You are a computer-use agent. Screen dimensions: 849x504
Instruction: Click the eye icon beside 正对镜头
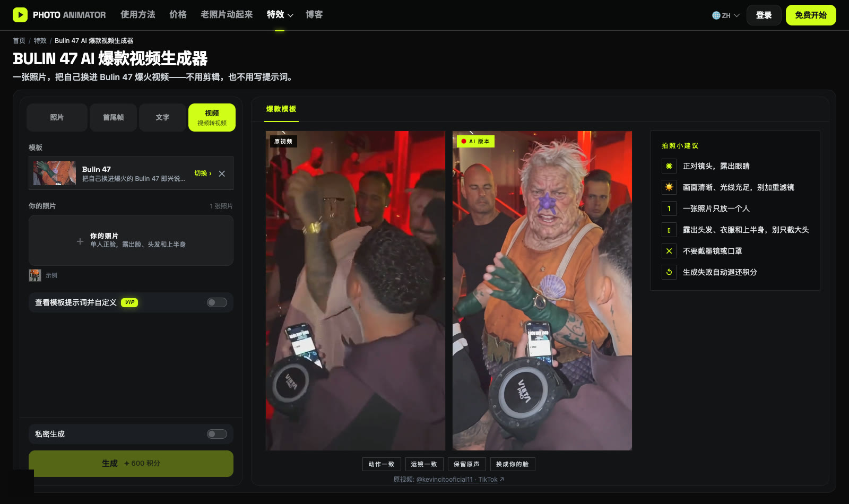(669, 166)
